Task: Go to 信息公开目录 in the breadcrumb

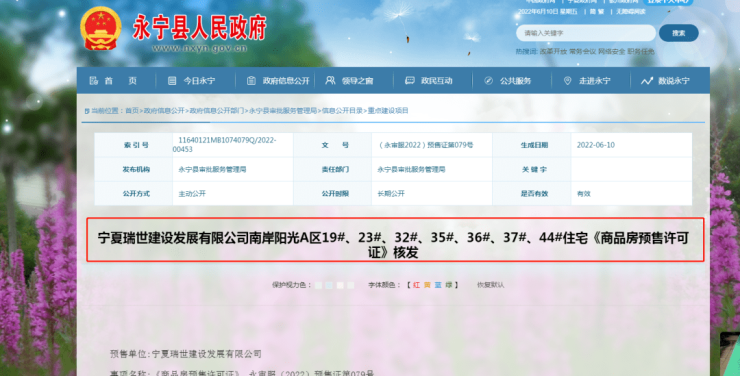Action: (342, 111)
